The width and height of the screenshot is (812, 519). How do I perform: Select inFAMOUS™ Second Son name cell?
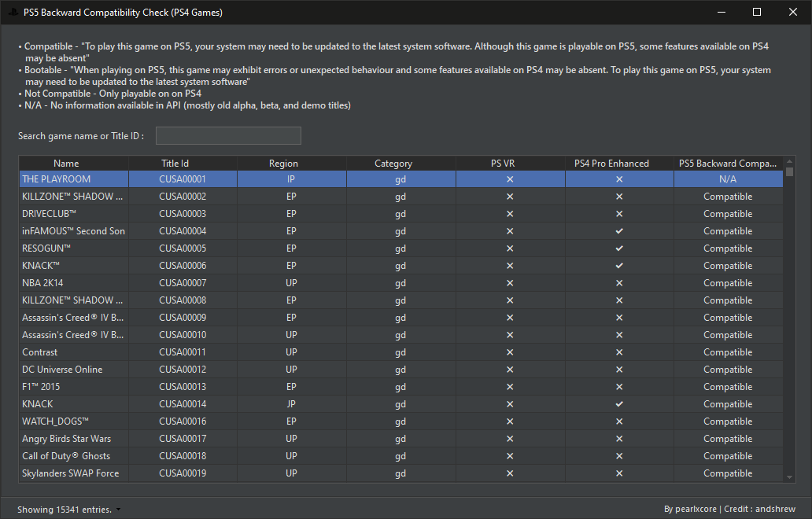73,230
